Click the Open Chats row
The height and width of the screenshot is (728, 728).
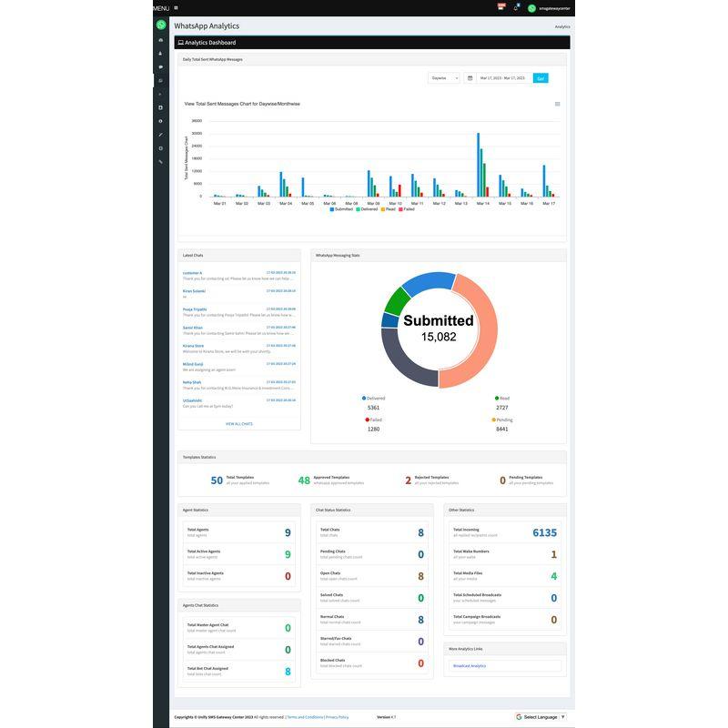[x=372, y=576]
